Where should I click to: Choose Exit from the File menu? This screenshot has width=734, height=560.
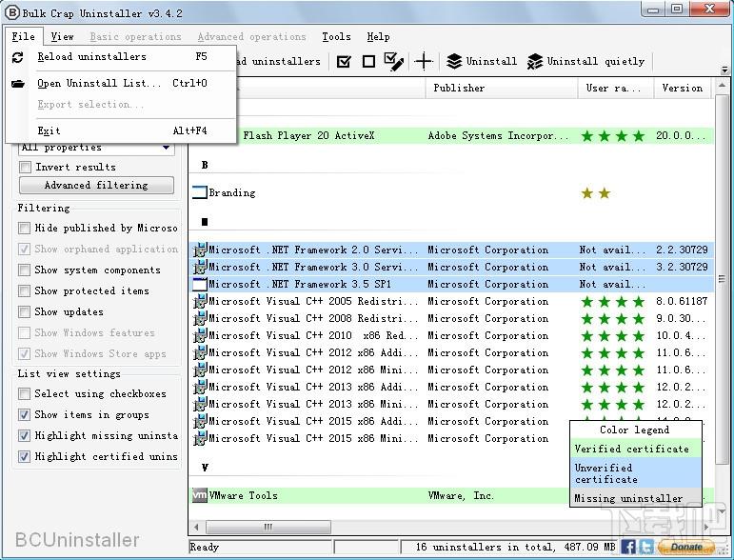tap(121, 130)
